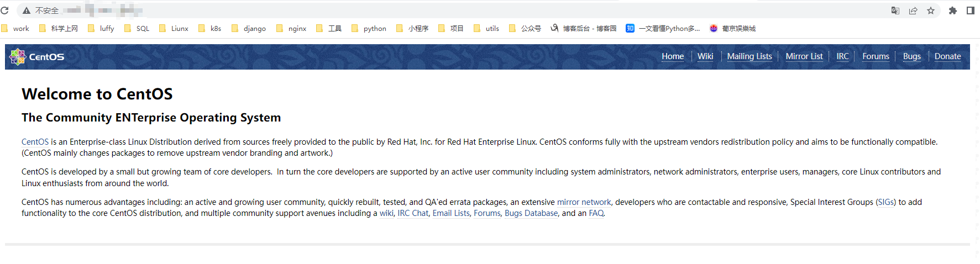This screenshot has height=264, width=980.
Task: Open Forums in the navigation bar
Action: pos(876,56)
